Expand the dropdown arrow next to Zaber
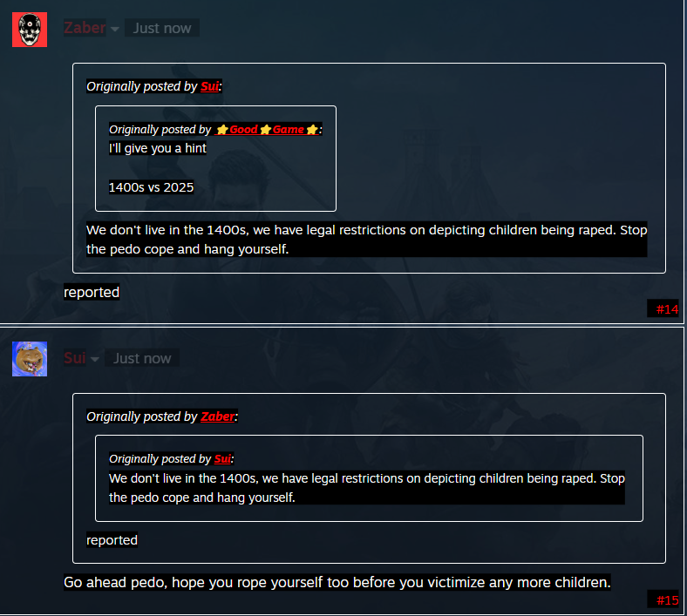 coord(115,29)
